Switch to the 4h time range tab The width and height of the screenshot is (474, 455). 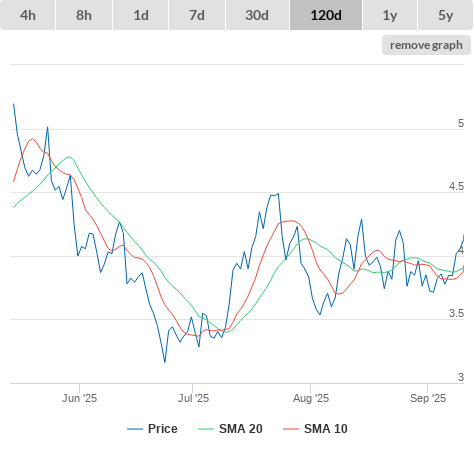click(28, 15)
